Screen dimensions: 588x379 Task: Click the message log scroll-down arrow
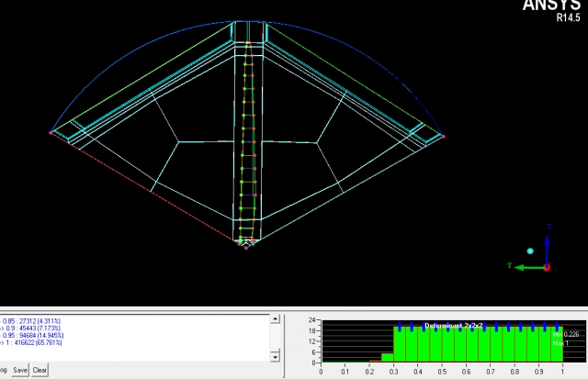[273, 356]
